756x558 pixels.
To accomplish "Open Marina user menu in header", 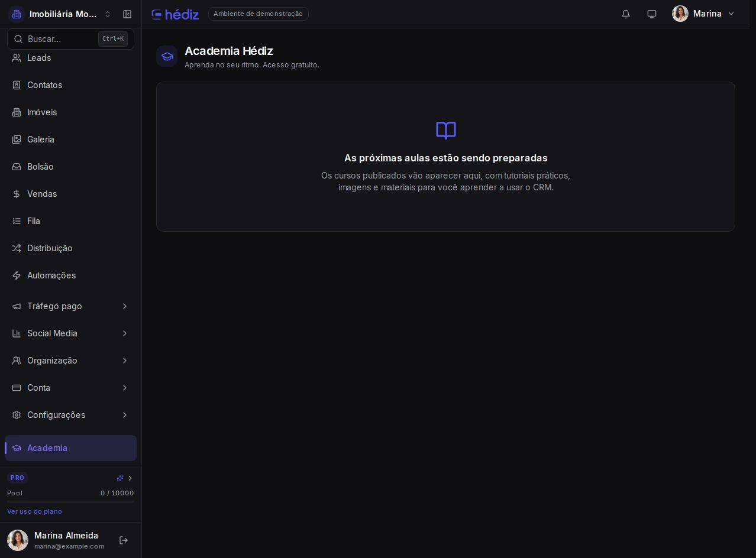I will point(703,14).
